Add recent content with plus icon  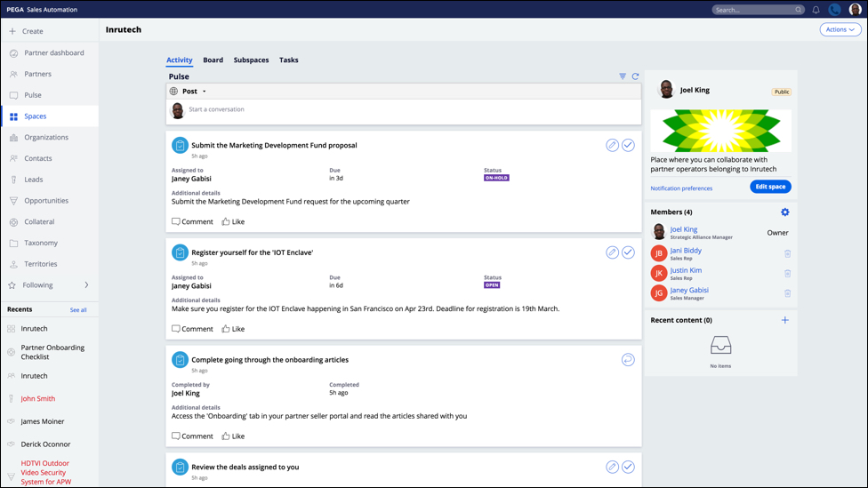coord(784,320)
